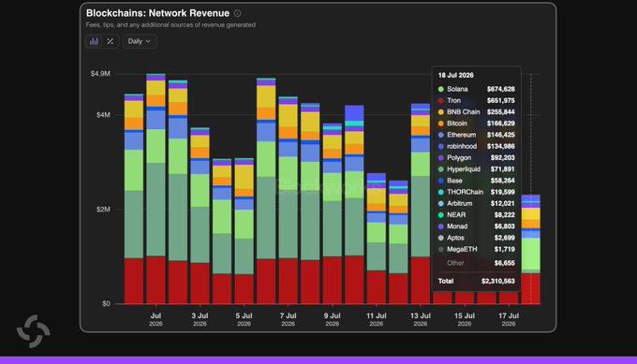Click the yellow BNB Chain segment of the 5 Jul bar
The width and height of the screenshot is (637, 364).
[244, 177]
